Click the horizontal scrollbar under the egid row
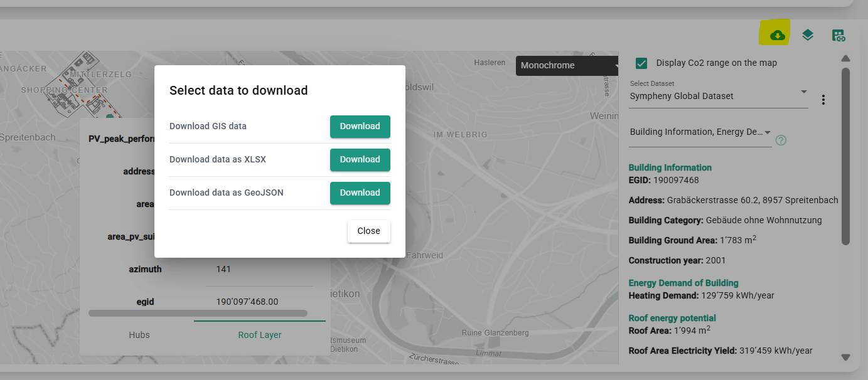Screen dimensions: 868x380 [198, 313]
